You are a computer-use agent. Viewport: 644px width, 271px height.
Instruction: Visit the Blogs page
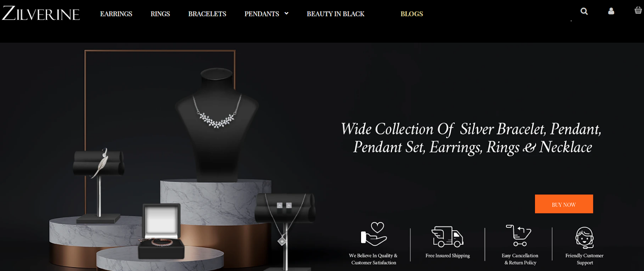click(x=412, y=14)
